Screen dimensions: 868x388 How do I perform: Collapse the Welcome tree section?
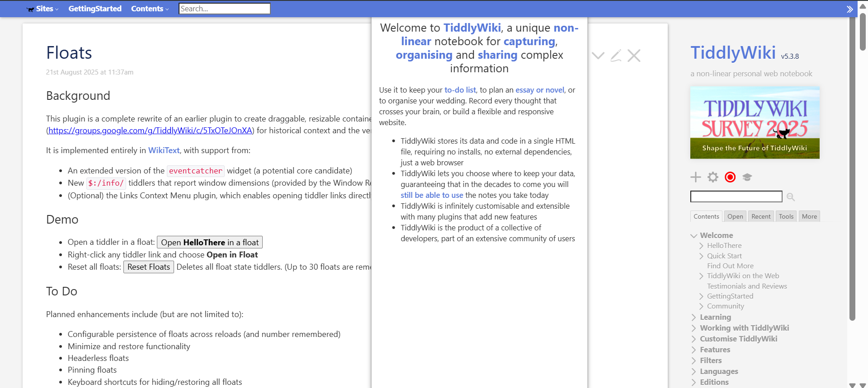(x=694, y=236)
